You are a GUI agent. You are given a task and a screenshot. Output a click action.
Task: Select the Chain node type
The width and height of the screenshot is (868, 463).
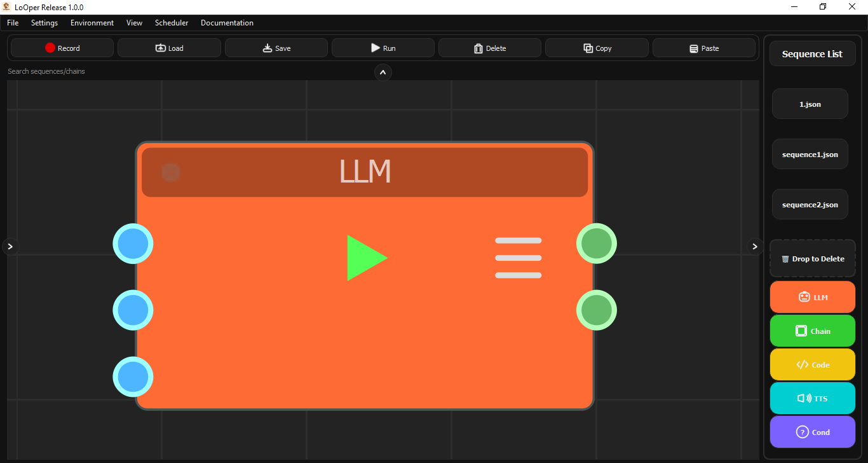[x=812, y=330]
